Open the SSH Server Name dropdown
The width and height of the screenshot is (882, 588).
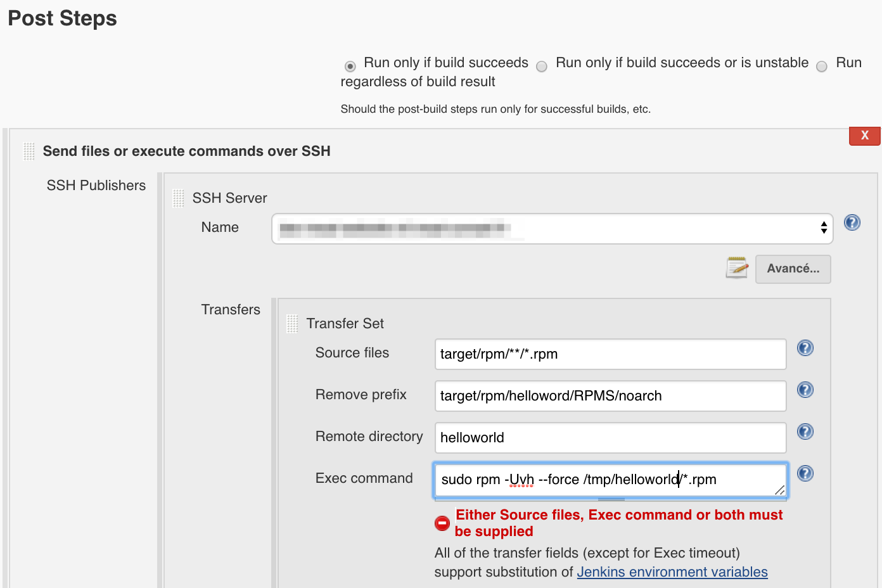click(552, 229)
